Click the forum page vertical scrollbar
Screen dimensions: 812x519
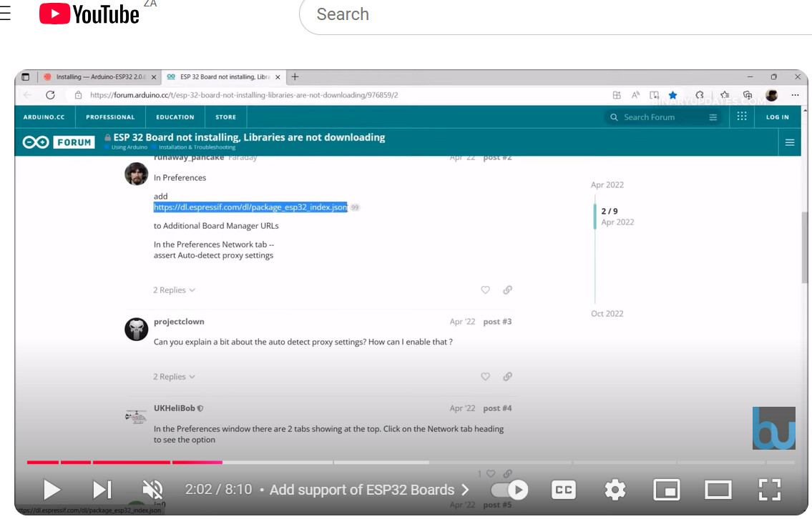(804, 247)
